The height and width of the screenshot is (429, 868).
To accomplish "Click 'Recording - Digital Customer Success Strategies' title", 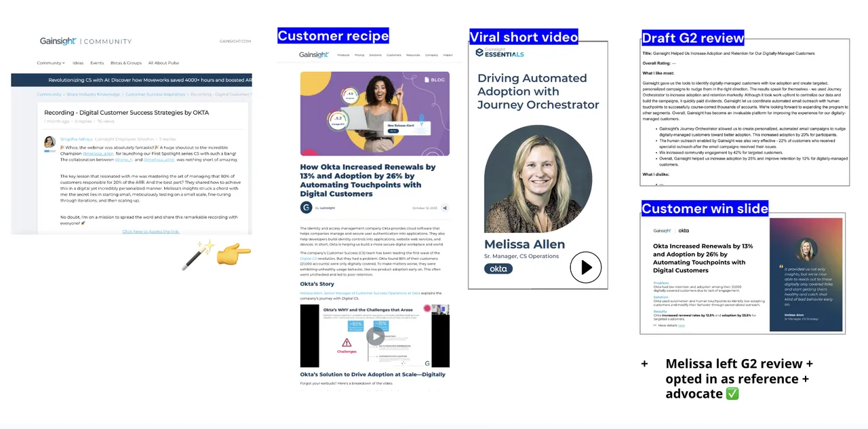I will (127, 113).
